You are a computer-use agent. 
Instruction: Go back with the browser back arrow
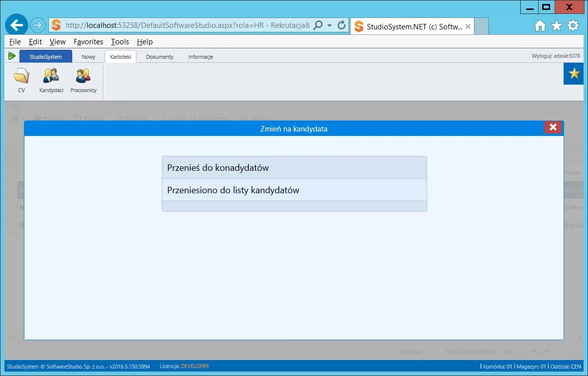(16, 25)
